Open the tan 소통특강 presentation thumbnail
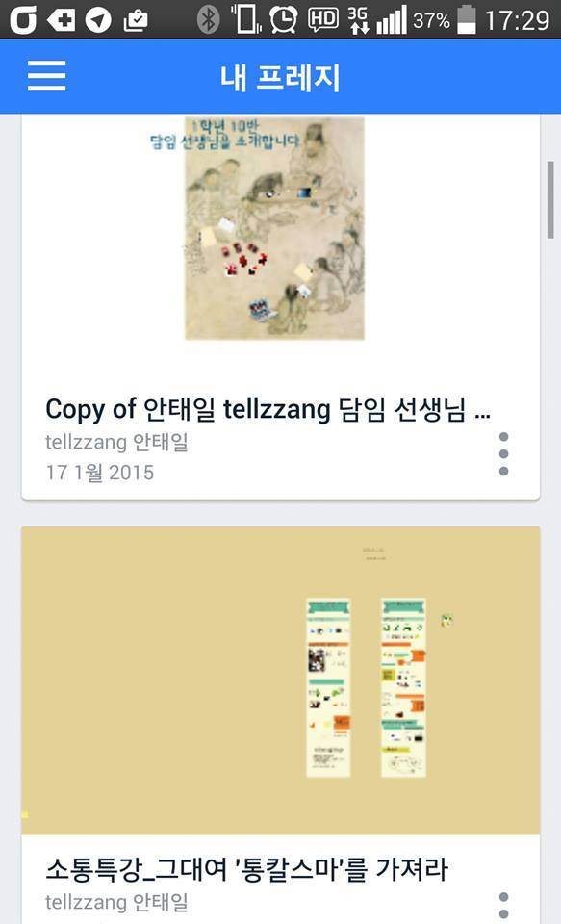Image resolution: width=561 pixels, height=924 pixels. tap(281, 680)
